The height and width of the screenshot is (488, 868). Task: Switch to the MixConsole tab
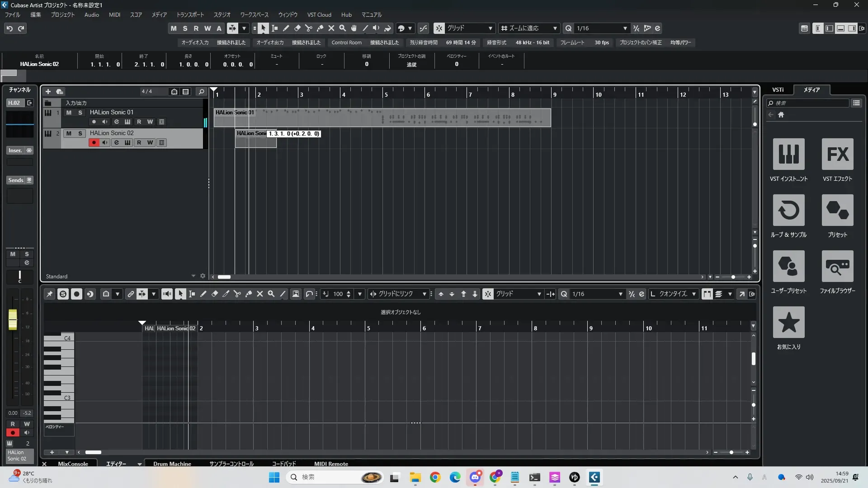coord(73,464)
